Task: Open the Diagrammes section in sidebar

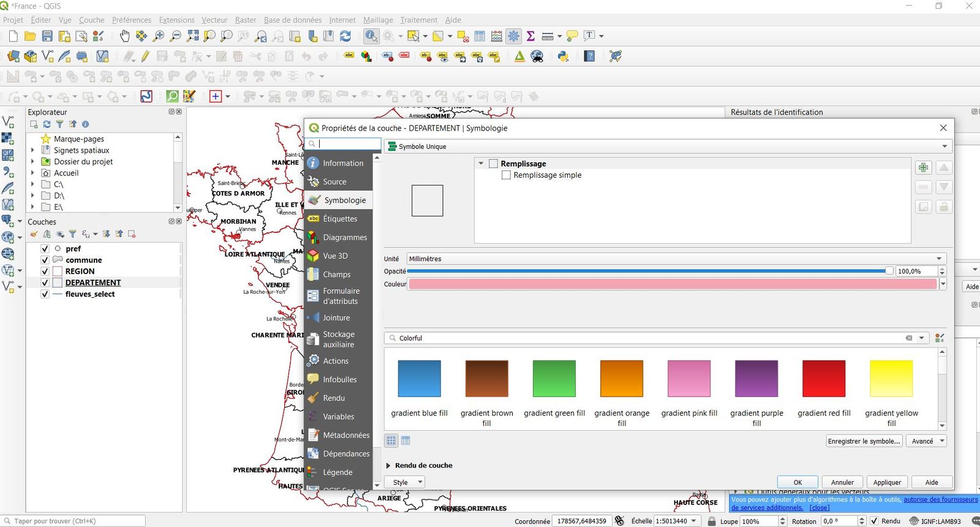Action: click(x=344, y=237)
